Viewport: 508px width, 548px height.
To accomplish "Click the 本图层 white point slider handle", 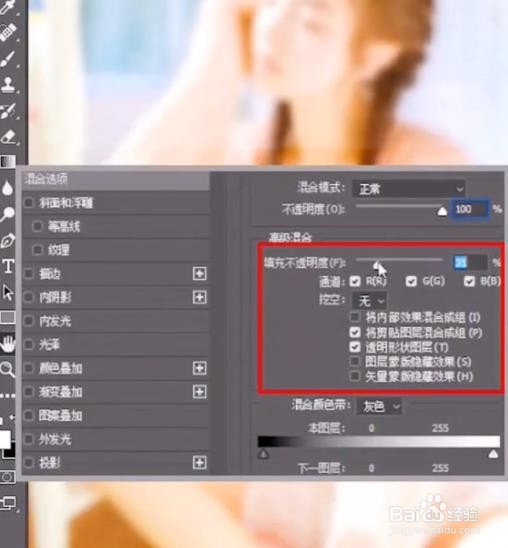I will [x=493, y=454].
